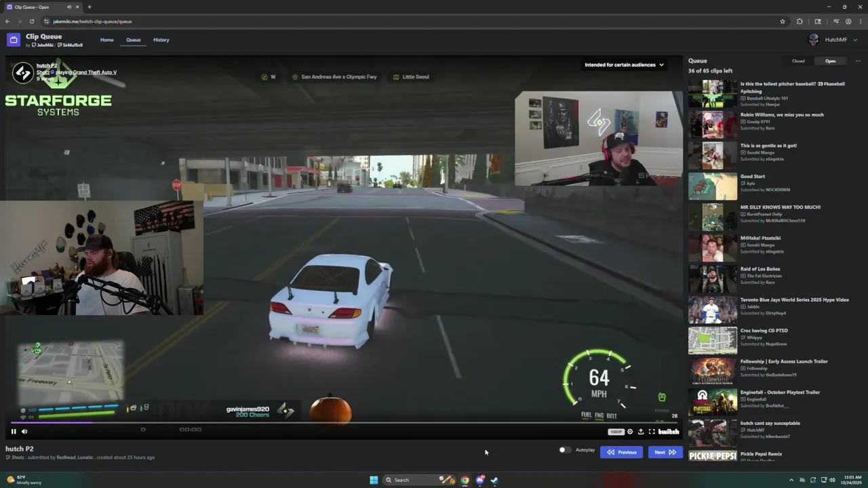The image size is (868, 488).
Task: Open the JakeMiki GitHub link
Action: [43, 45]
